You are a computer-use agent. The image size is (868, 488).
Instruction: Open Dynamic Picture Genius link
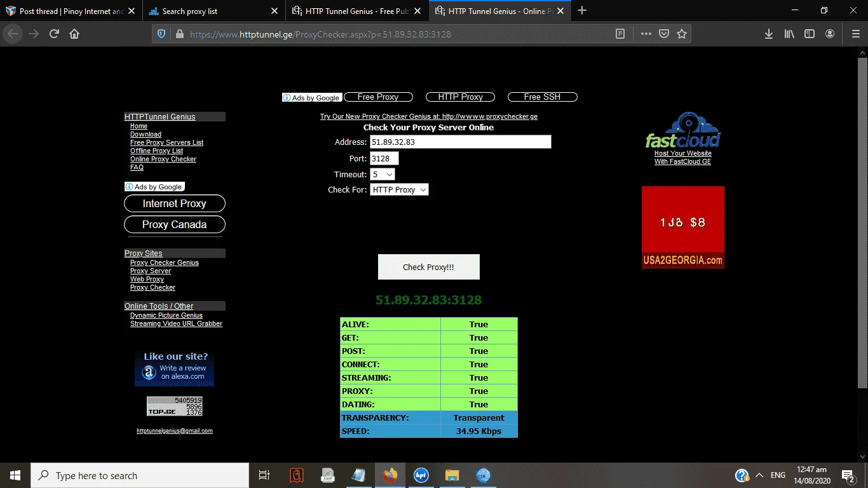166,316
